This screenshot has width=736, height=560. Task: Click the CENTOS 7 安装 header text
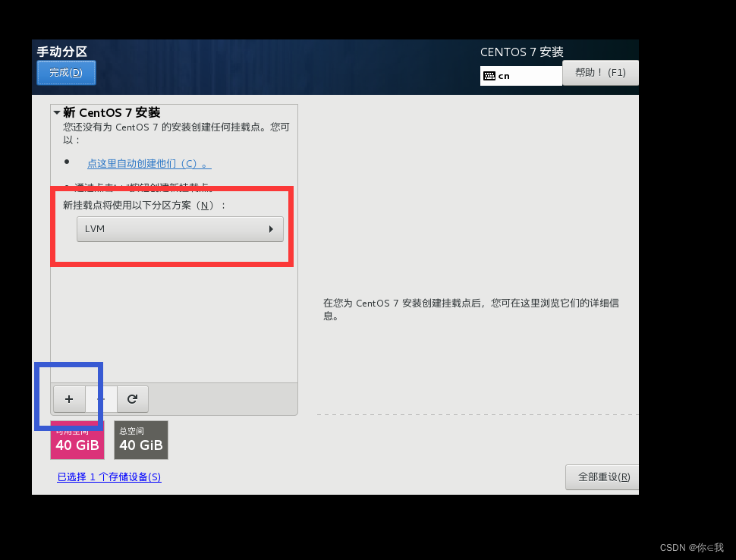pyautogui.click(x=521, y=52)
